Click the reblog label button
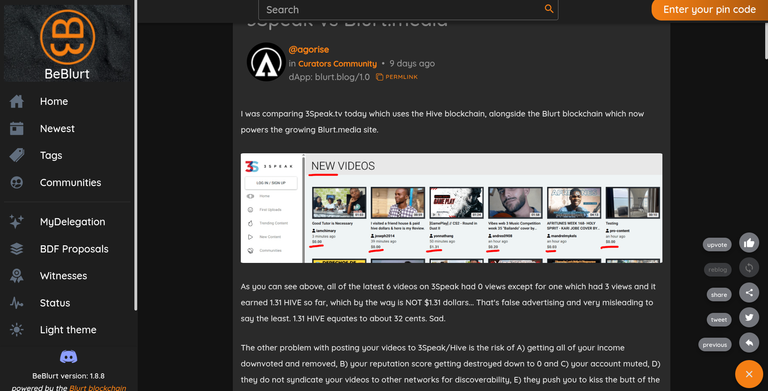The height and width of the screenshot is (391, 768). point(718,269)
